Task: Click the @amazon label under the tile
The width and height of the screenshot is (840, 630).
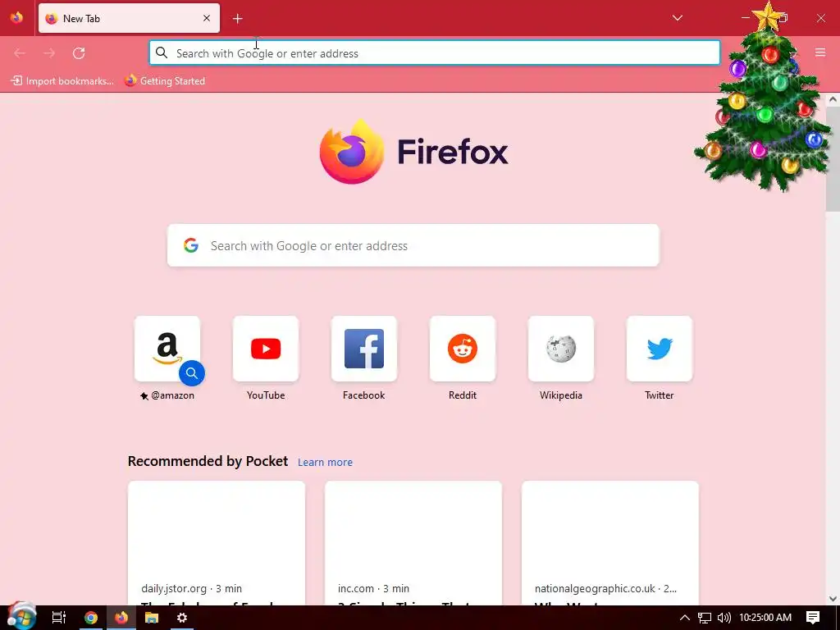Action: tap(172, 395)
